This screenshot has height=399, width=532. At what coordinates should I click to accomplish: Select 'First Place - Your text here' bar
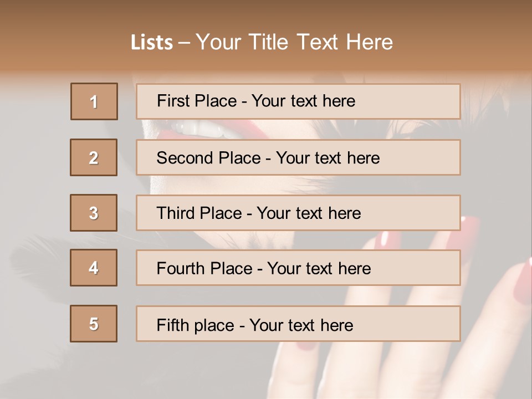(298, 101)
